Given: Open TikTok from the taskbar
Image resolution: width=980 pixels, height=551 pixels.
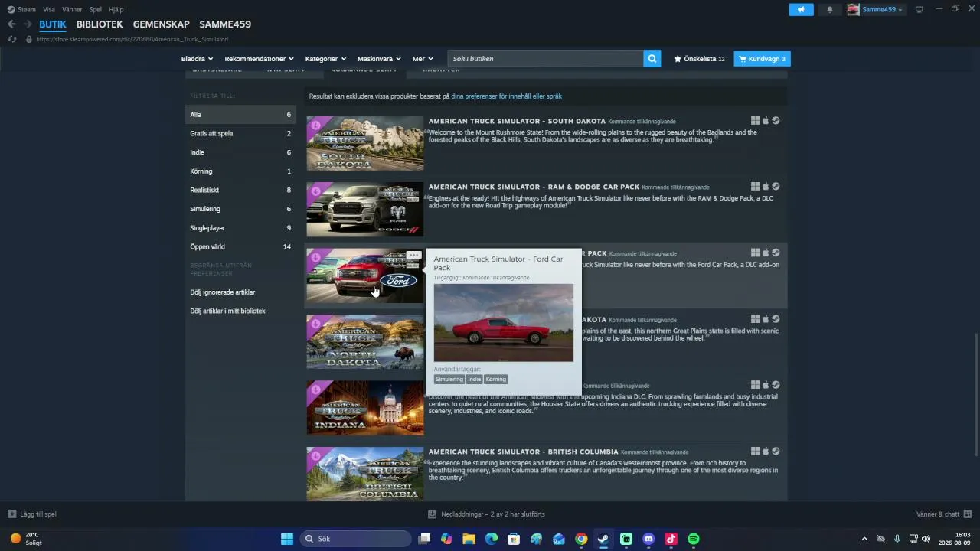Looking at the screenshot, I should [x=671, y=539].
